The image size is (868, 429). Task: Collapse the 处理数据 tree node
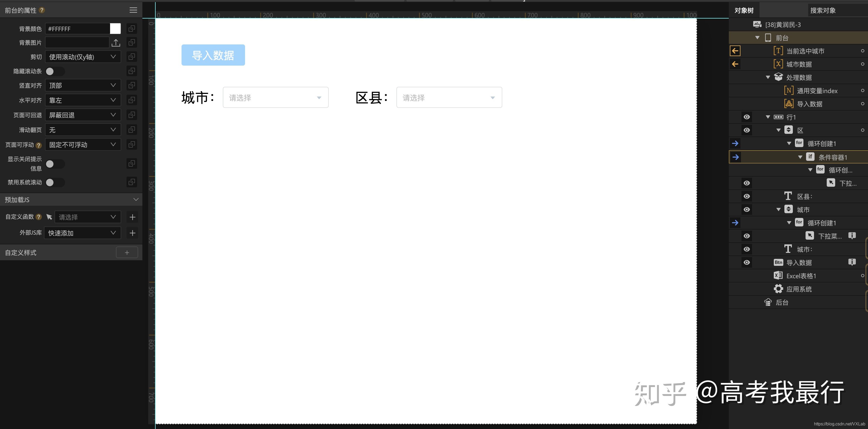point(768,77)
